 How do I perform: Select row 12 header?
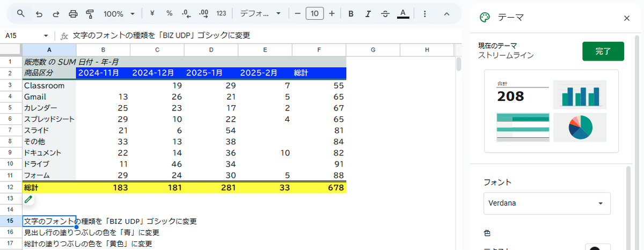point(11,188)
